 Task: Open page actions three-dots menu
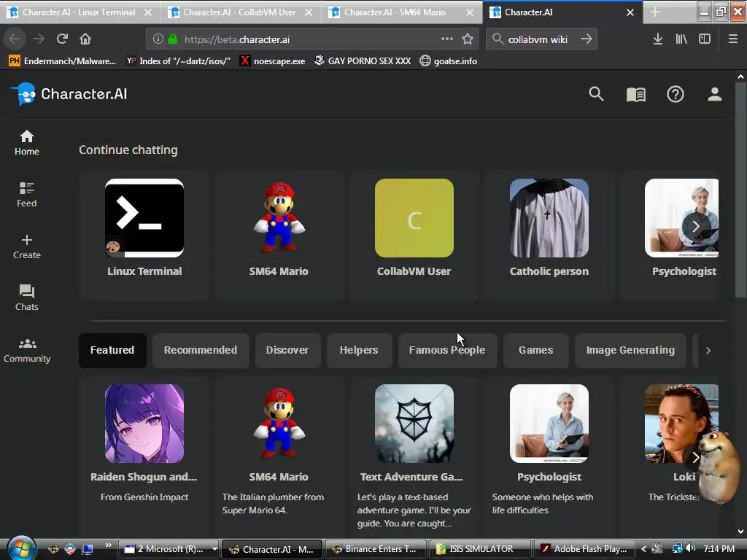coord(447,39)
